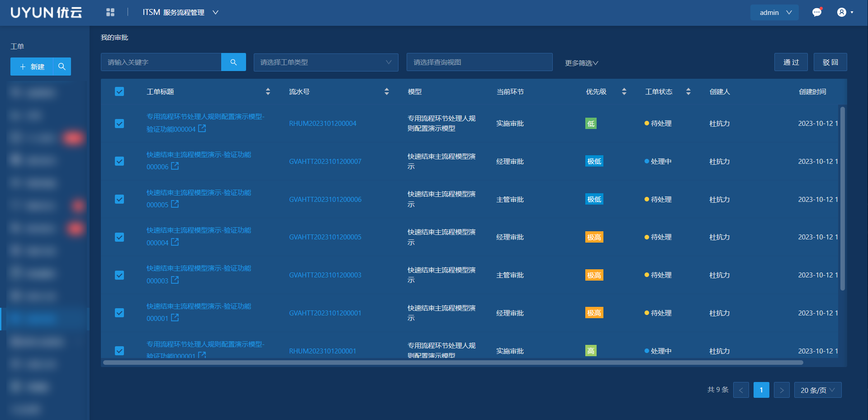Click the 通过 approve button
This screenshot has width=868, height=420.
pos(791,62)
